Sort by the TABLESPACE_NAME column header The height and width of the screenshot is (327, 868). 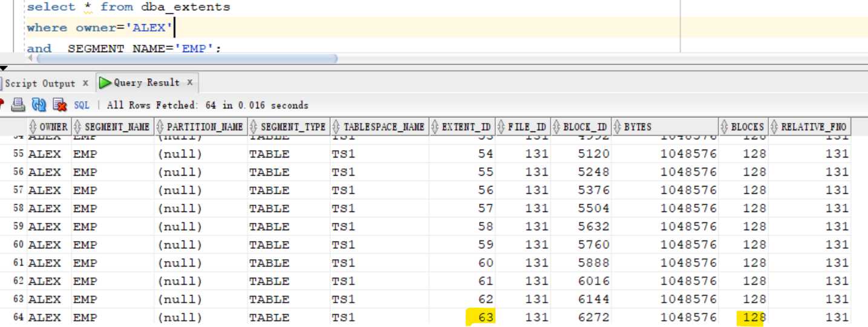[379, 127]
